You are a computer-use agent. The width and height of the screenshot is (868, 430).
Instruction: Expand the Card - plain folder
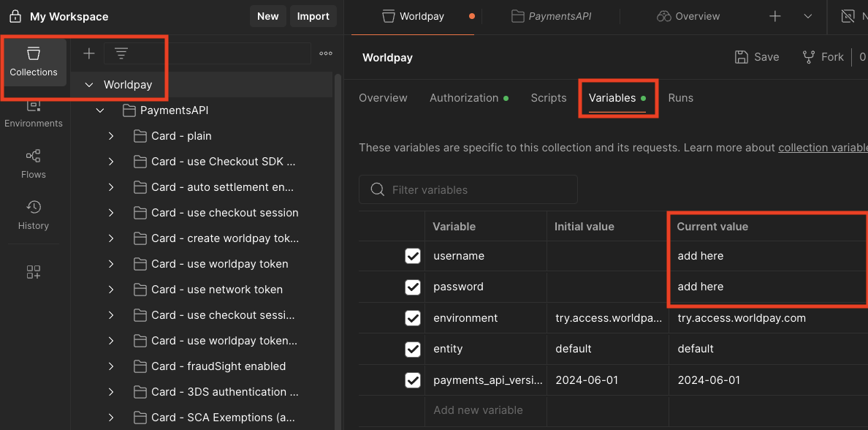point(111,136)
